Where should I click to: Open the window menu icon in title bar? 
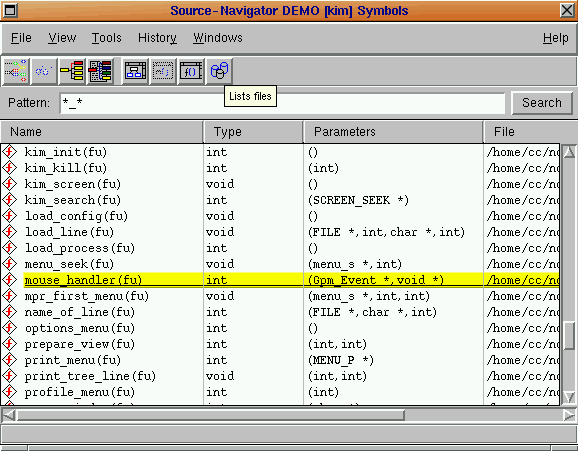[10, 10]
